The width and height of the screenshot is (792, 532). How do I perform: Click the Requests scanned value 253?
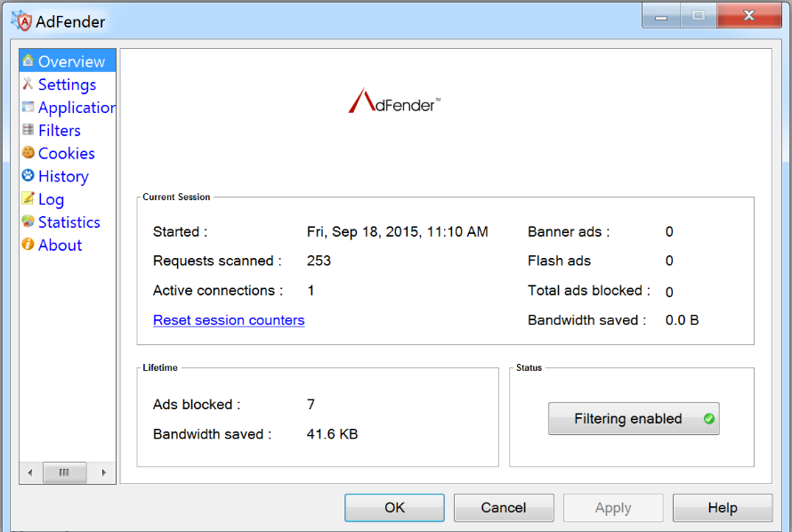tap(319, 261)
